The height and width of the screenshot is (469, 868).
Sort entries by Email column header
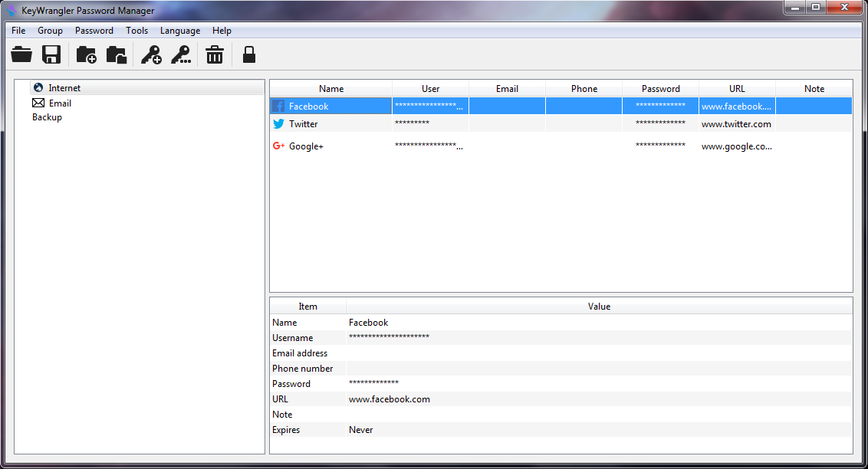507,88
